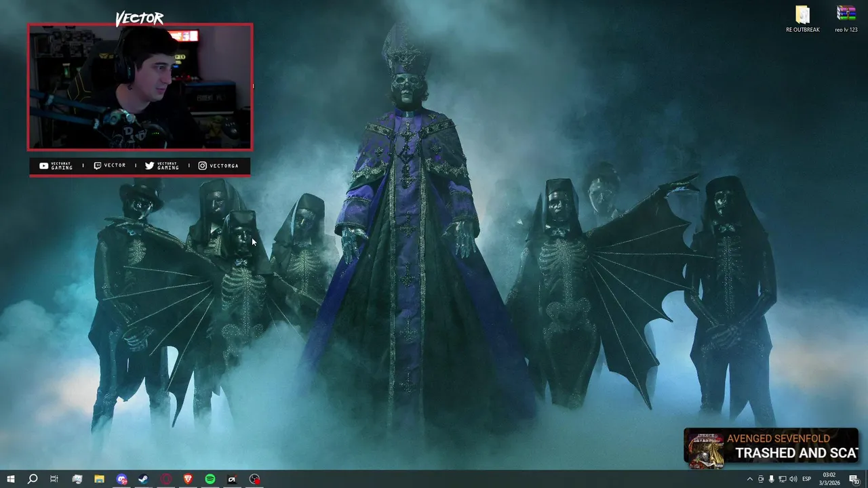The height and width of the screenshot is (488, 868).
Task: Show hidden system tray icons
Action: tap(749, 479)
